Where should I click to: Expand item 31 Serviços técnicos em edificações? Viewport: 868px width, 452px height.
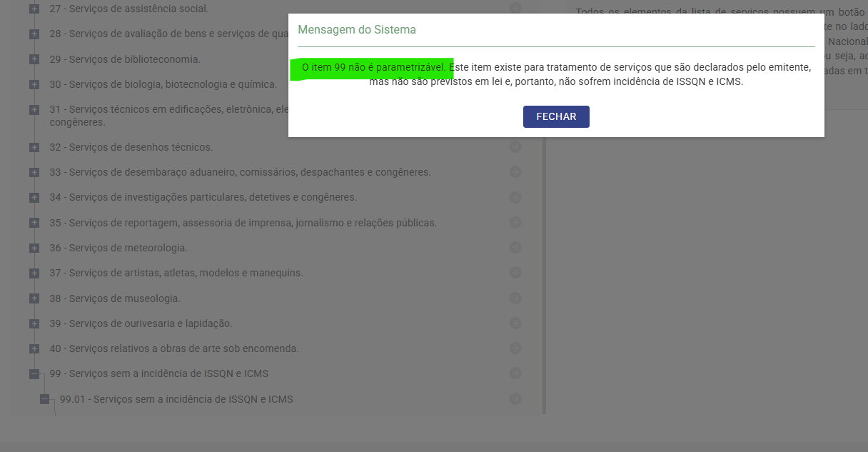34,110
